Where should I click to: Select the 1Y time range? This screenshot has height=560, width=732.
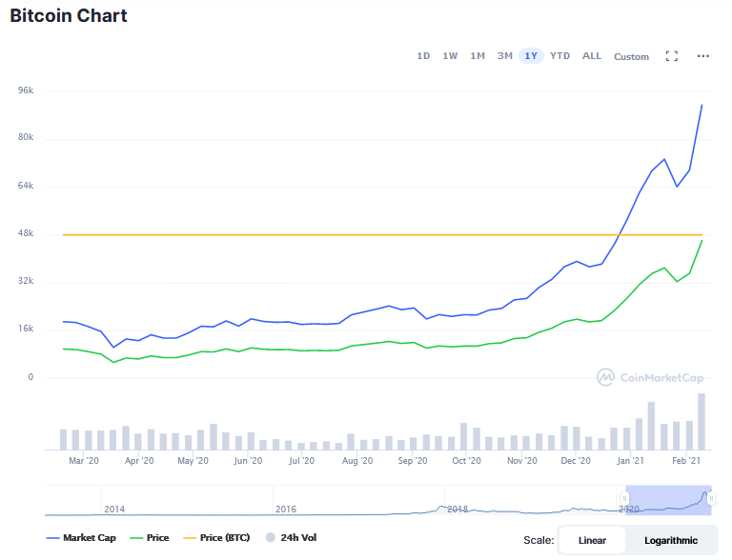pyautogui.click(x=531, y=56)
